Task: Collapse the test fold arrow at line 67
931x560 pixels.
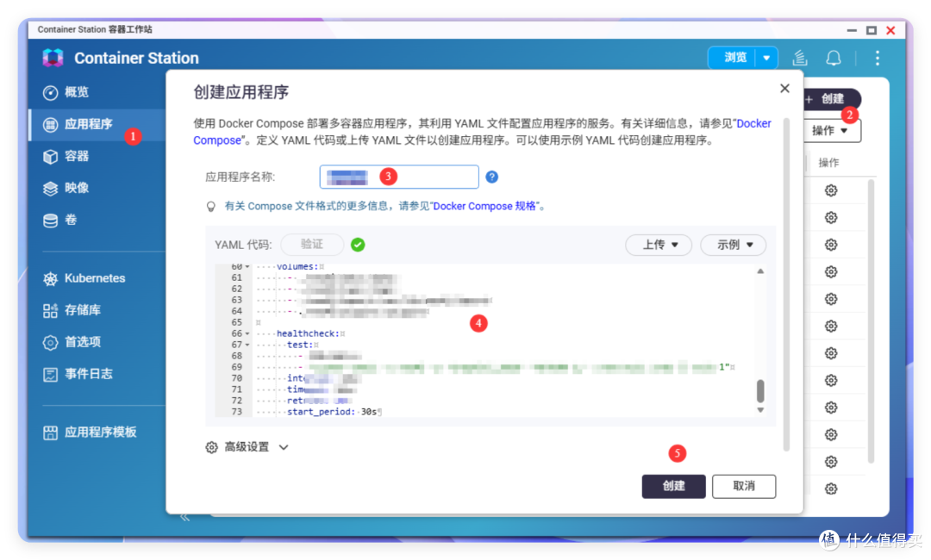Action: click(247, 345)
